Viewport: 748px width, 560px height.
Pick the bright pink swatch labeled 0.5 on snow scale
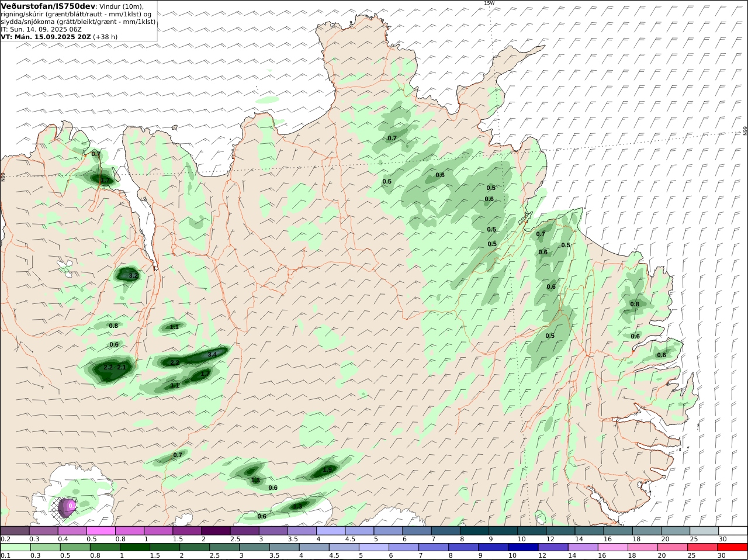point(101,530)
